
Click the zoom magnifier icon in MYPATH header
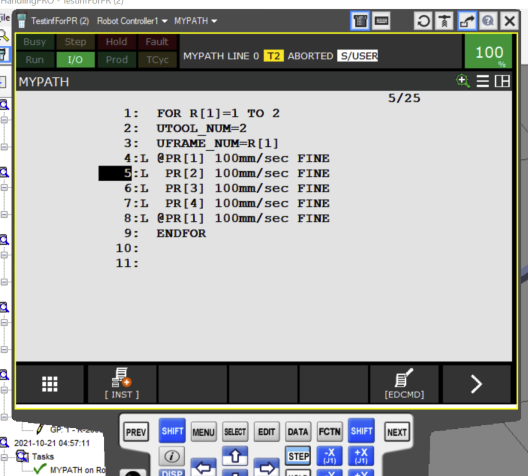463,81
